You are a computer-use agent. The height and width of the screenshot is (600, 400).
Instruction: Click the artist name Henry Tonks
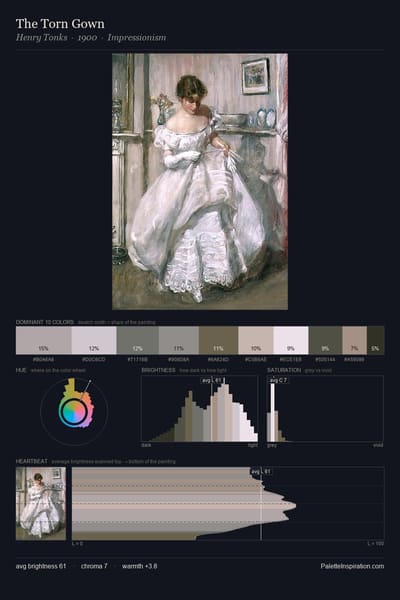click(41, 38)
